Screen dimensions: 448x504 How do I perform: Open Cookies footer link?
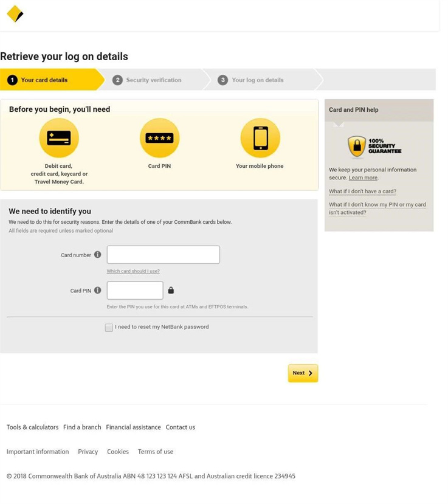click(118, 452)
